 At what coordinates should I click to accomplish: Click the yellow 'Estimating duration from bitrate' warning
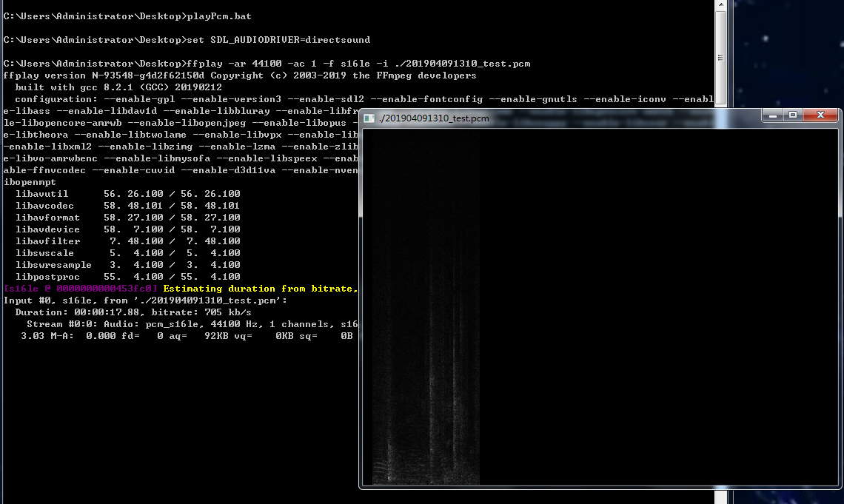pyautogui.click(x=259, y=288)
